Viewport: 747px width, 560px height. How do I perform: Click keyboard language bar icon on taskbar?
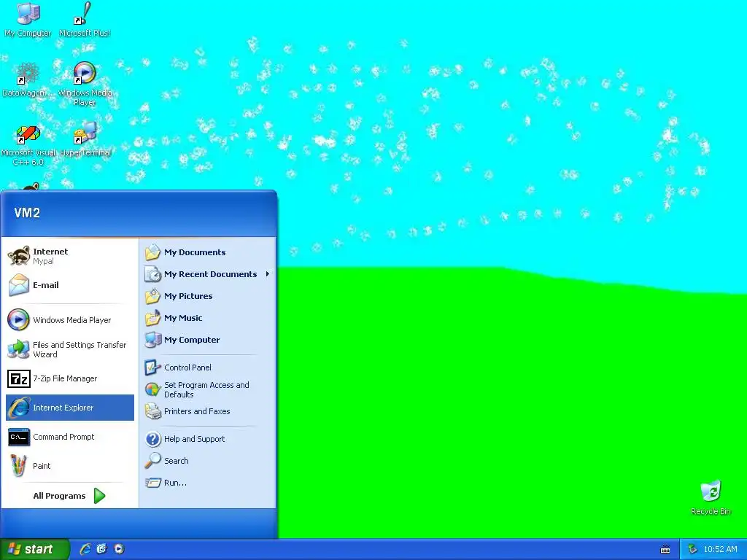click(x=665, y=550)
